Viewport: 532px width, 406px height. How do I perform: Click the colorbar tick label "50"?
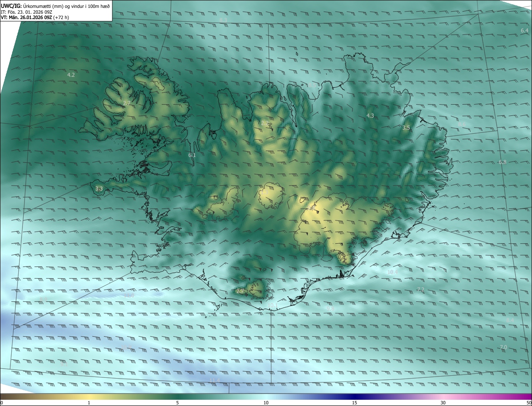point(529,403)
